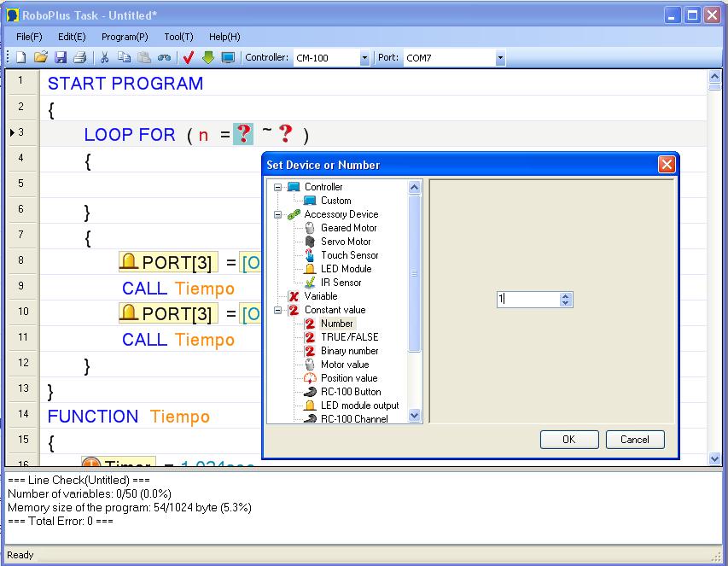Select LED module output in the tree
This screenshot has height=566, width=728.
point(360,406)
